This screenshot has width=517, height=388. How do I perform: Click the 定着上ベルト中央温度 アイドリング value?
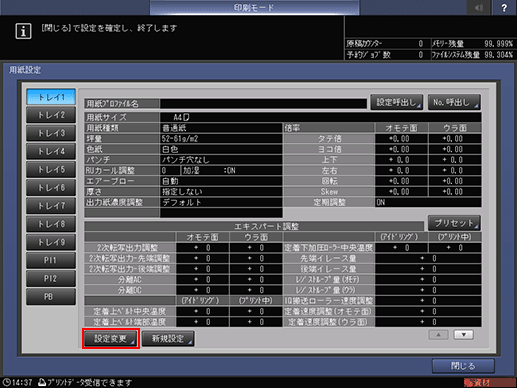202,311
